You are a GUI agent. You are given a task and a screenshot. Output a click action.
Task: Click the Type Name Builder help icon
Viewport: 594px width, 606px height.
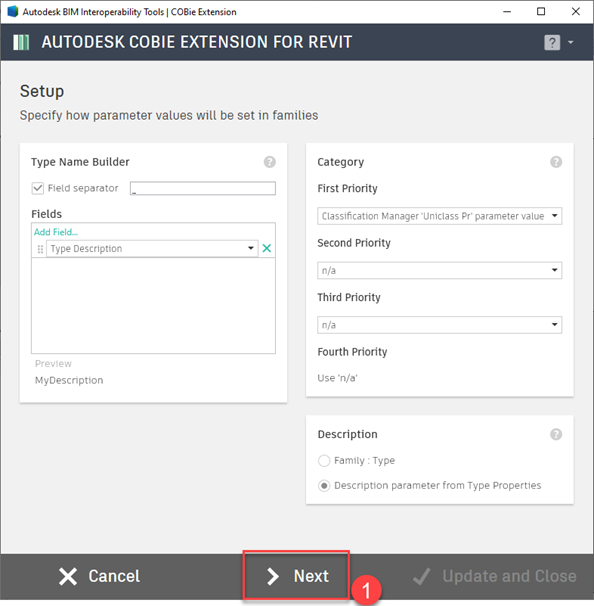(x=270, y=162)
